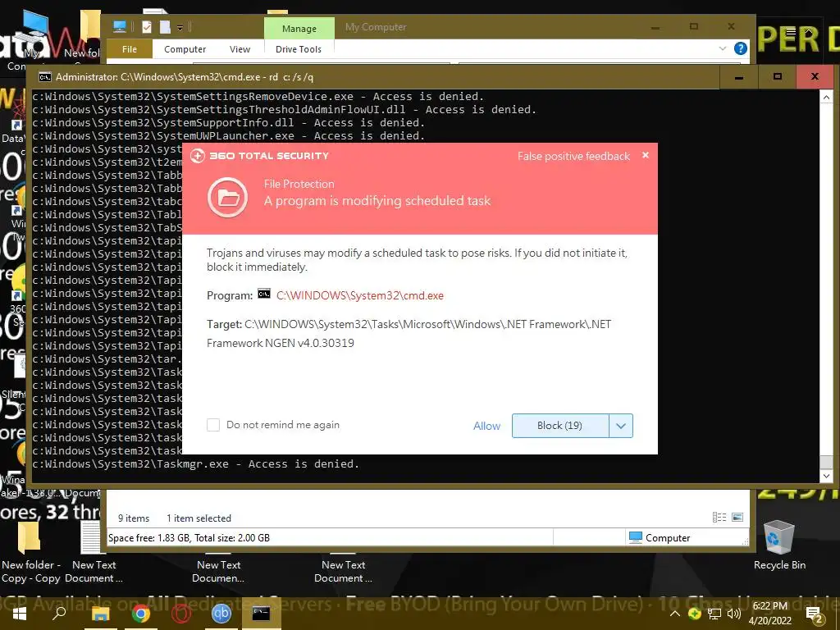Click the 360 Total Security logo icon
The width and height of the screenshot is (840, 630).
(x=198, y=156)
